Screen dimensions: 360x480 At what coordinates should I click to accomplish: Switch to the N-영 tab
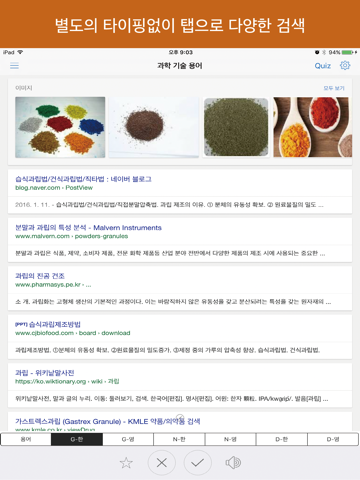[x=230, y=439]
